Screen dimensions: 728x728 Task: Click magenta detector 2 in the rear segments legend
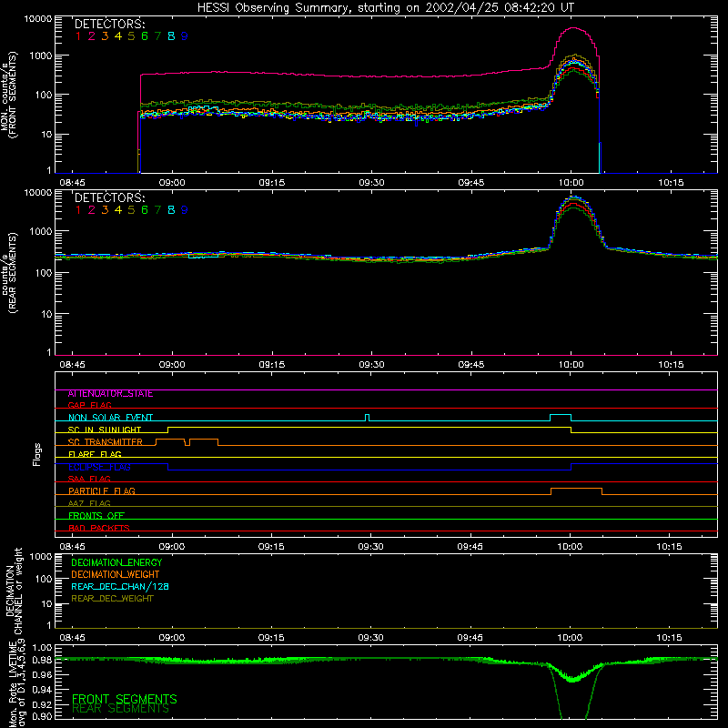click(92, 210)
